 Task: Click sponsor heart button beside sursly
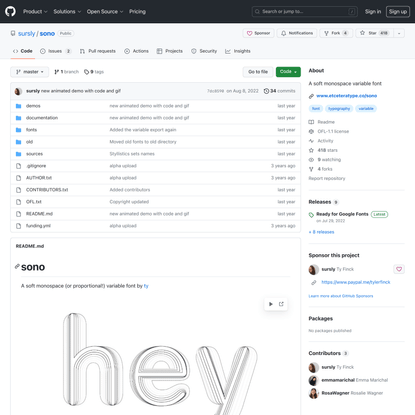[399, 269]
